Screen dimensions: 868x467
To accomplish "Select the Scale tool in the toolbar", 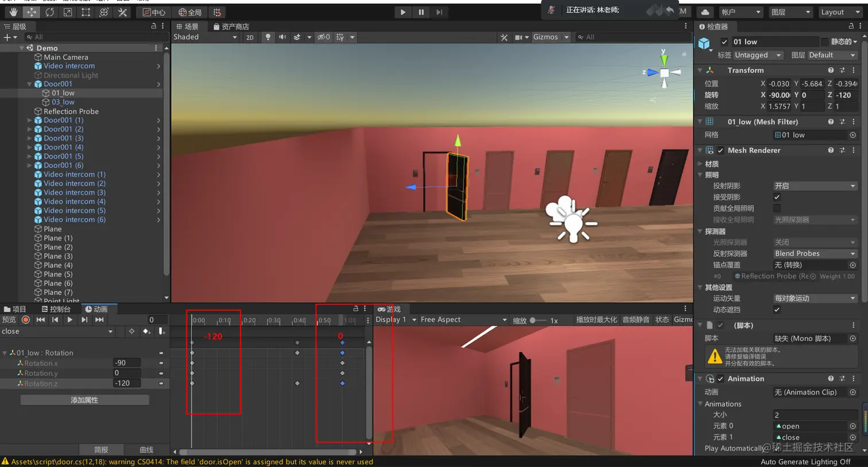I will [x=67, y=12].
